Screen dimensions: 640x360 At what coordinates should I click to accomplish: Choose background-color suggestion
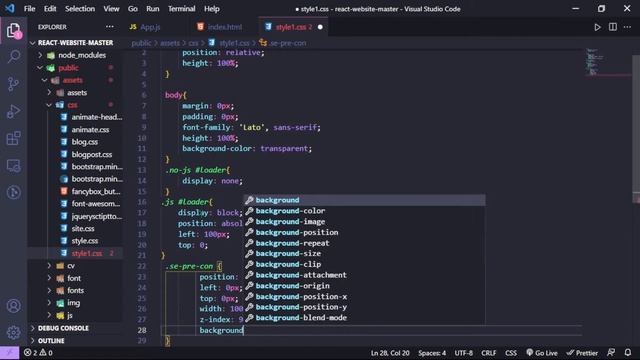(364, 211)
